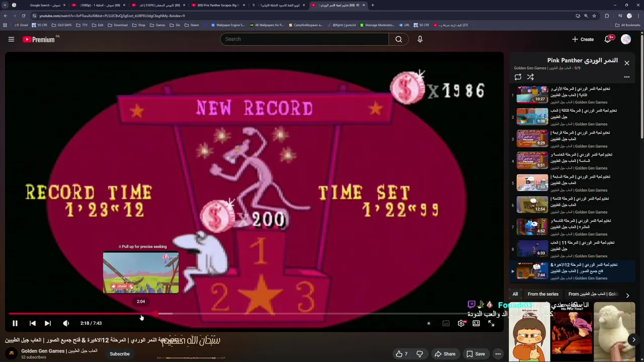The height and width of the screenshot is (362, 644).
Task: Go to YouTube Premium home logo
Action: [x=39, y=39]
